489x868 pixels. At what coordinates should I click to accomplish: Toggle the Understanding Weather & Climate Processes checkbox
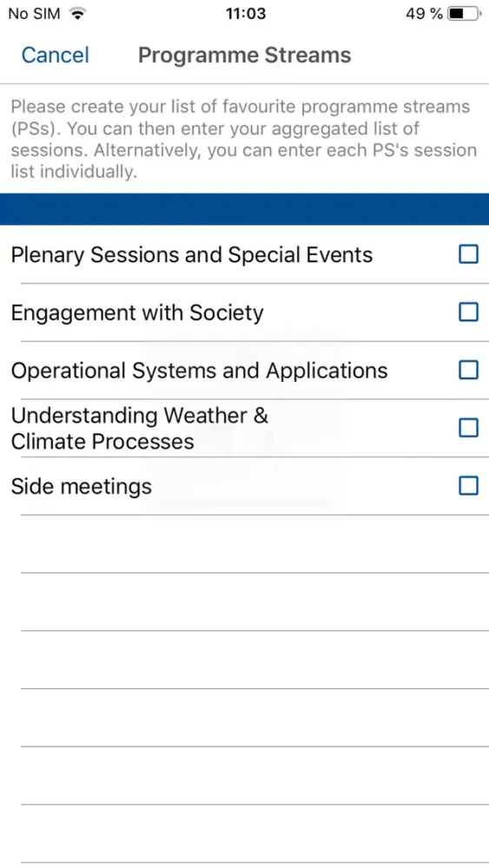[x=468, y=428]
